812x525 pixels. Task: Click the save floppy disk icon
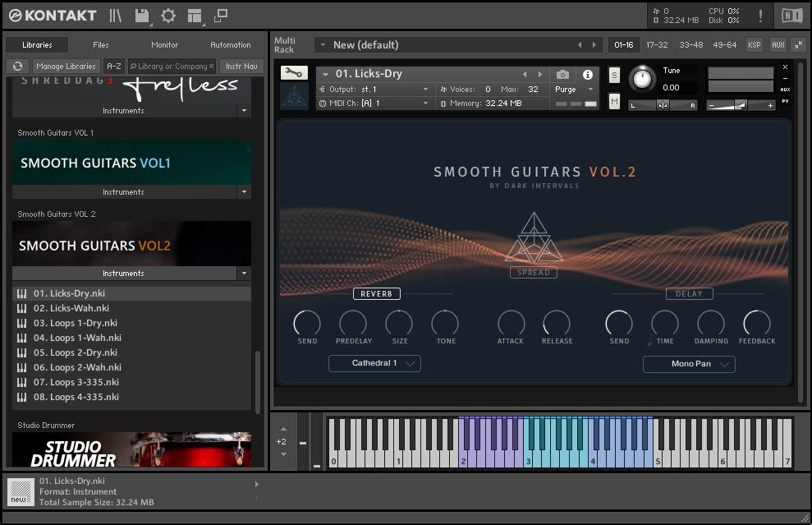[142, 16]
